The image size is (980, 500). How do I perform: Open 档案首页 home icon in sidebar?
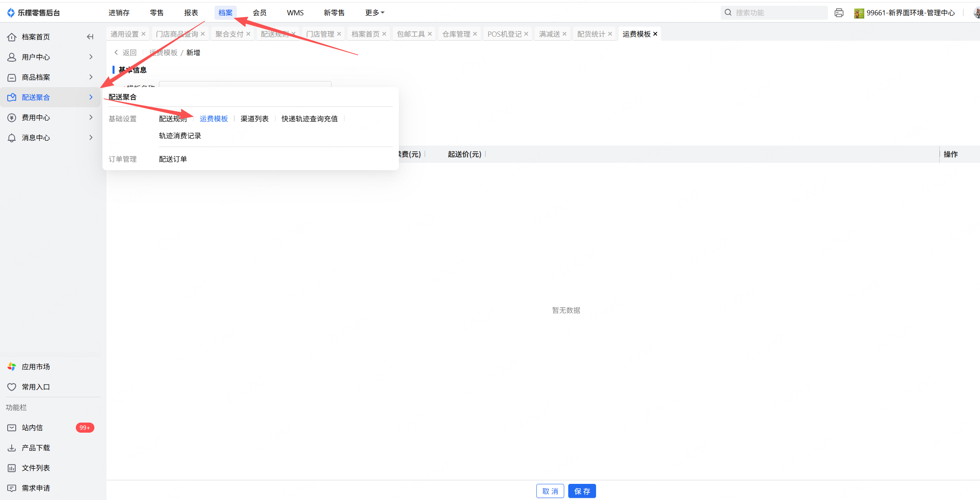coord(12,37)
